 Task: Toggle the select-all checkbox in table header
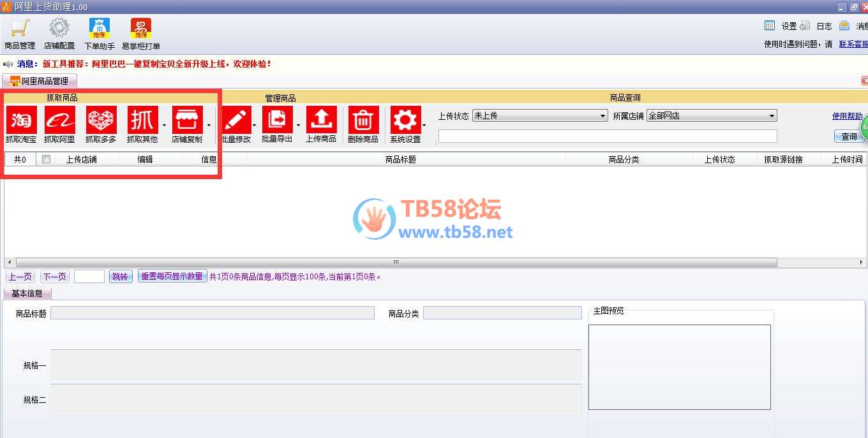(46, 159)
